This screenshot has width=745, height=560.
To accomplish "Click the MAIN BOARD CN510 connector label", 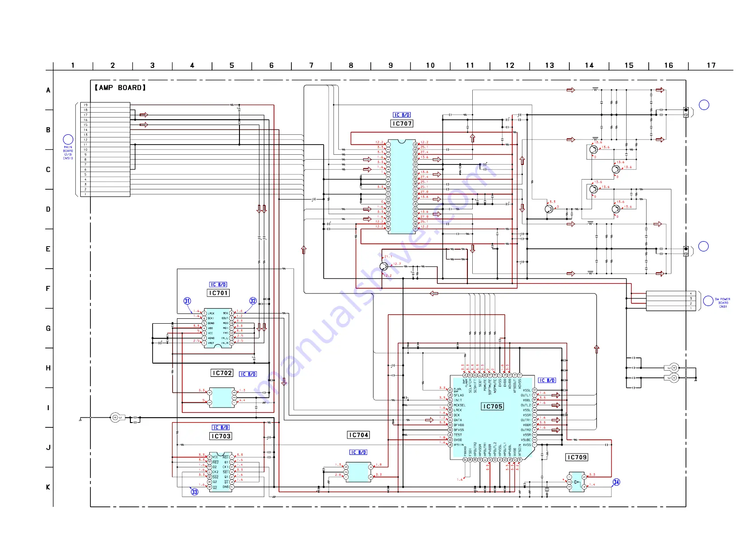I will (68, 153).
